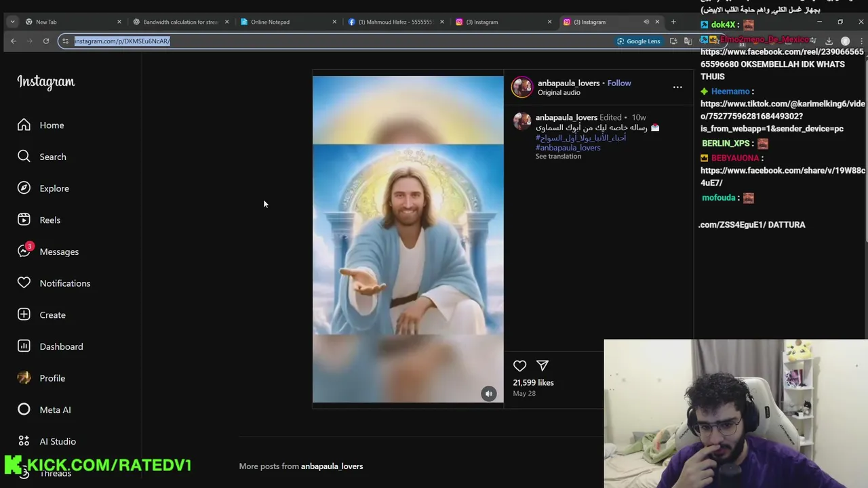This screenshot has width=868, height=488.
Task: Like the post with heart icon
Action: click(x=519, y=366)
